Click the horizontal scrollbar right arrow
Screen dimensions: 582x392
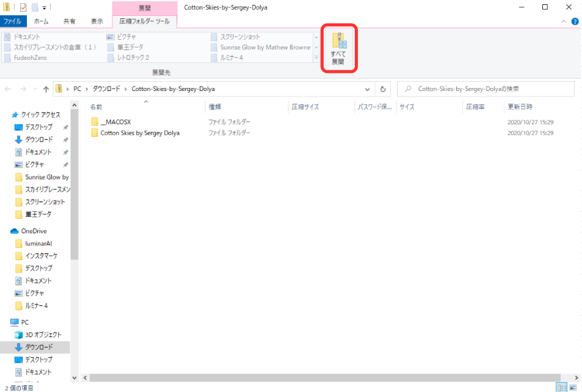point(577,378)
